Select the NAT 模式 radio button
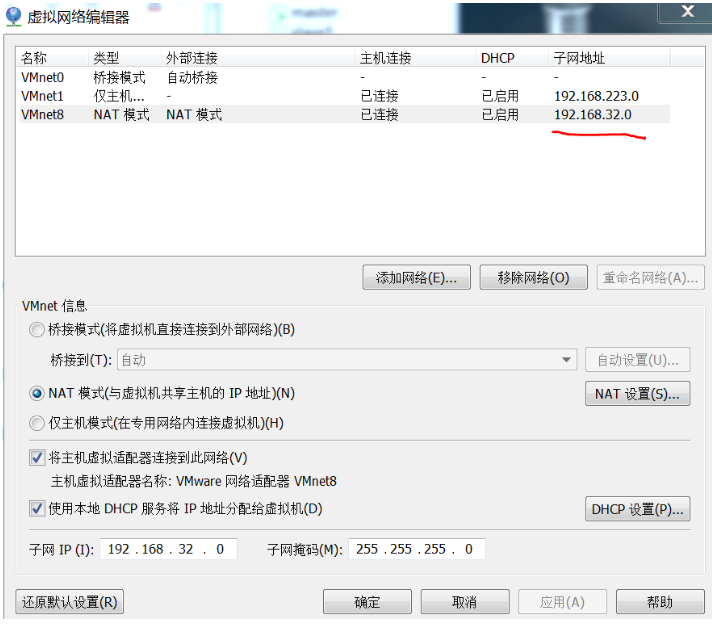This screenshot has height=628, width=712. coord(37,393)
